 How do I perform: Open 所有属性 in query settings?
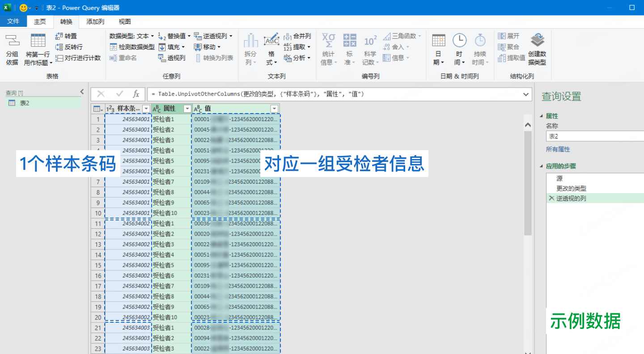(x=559, y=149)
